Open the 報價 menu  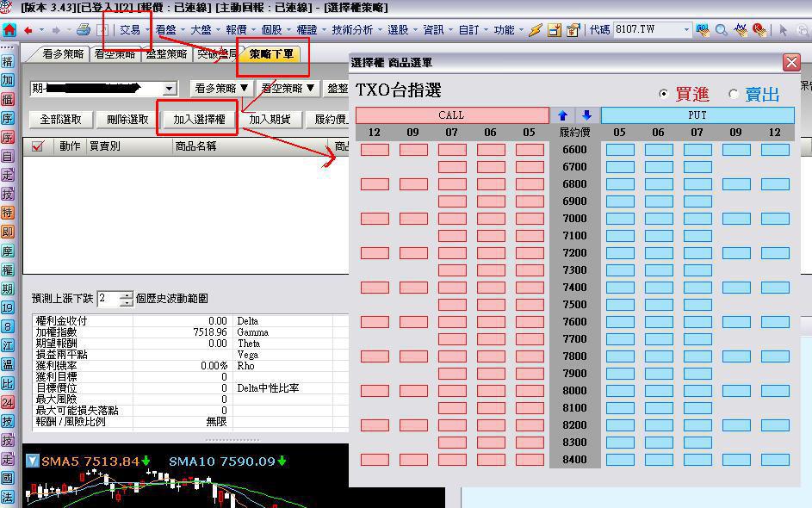[x=236, y=30]
